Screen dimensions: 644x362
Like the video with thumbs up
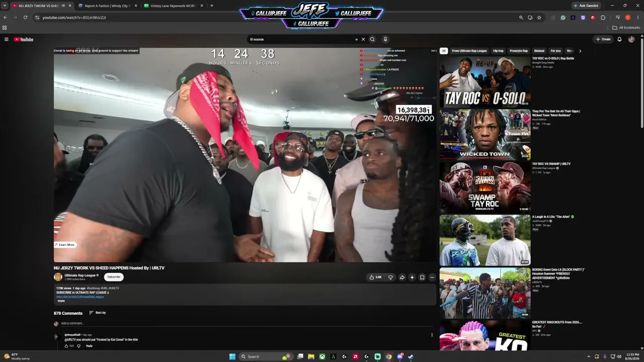click(375, 277)
